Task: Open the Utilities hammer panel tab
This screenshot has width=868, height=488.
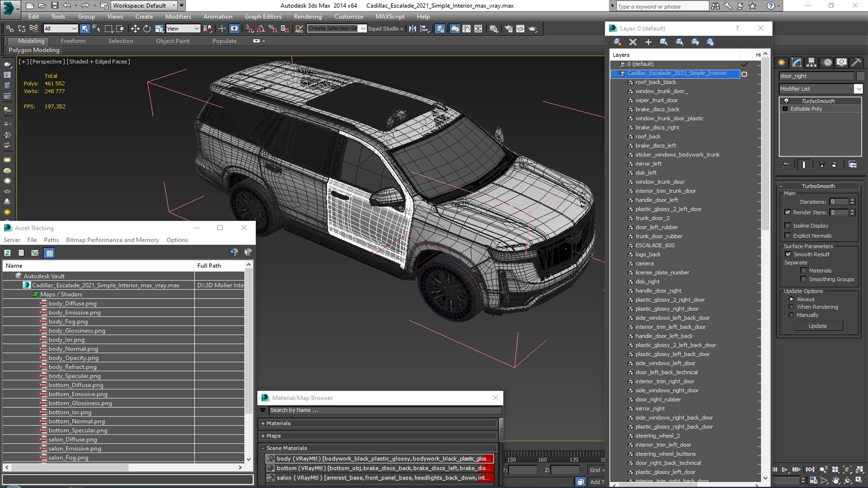Action: pyautogui.click(x=856, y=62)
